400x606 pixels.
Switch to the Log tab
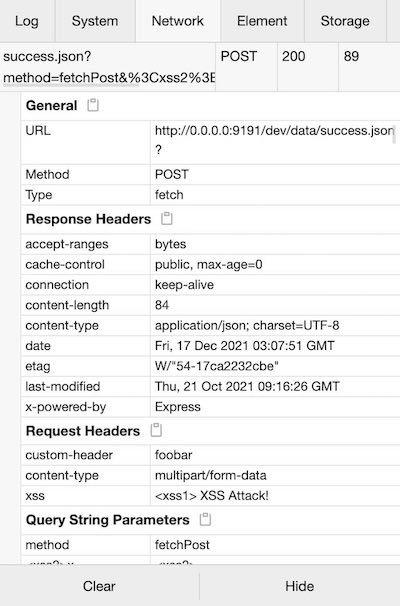(27, 21)
